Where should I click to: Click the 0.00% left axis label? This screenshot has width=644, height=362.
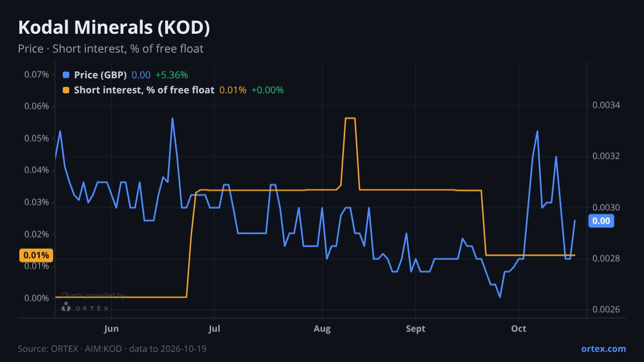(37, 298)
